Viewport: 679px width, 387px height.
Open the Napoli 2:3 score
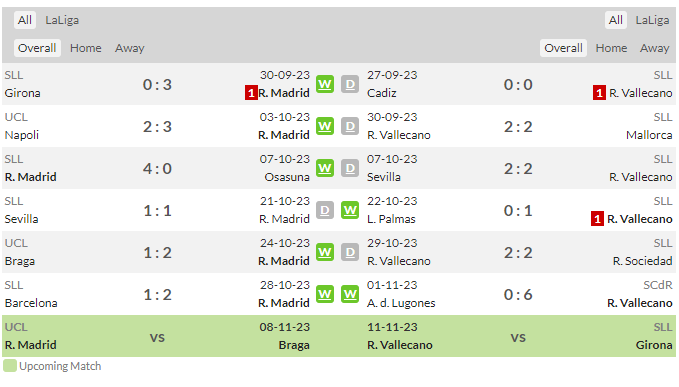pyautogui.click(x=158, y=126)
